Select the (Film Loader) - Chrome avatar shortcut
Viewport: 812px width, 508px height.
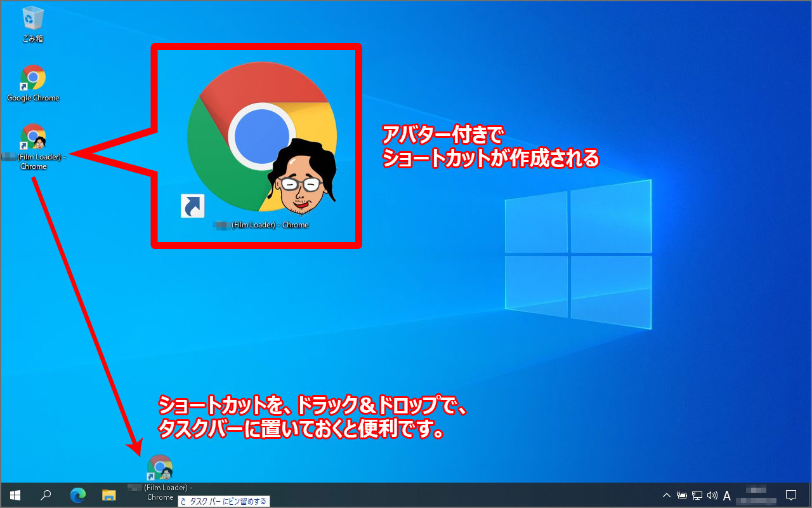(33, 147)
